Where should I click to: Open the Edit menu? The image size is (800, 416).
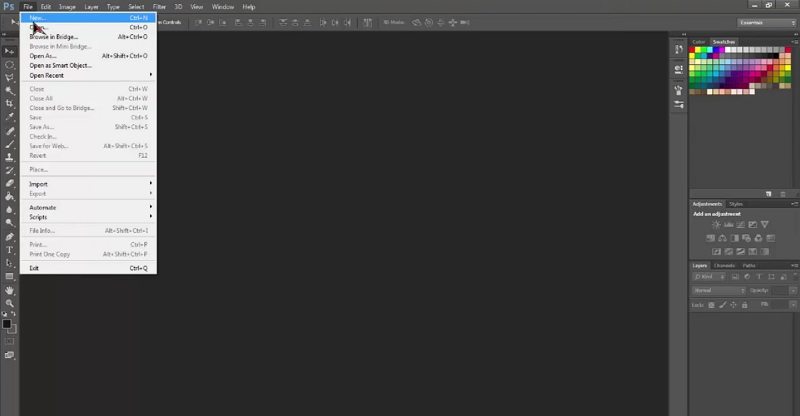point(46,7)
